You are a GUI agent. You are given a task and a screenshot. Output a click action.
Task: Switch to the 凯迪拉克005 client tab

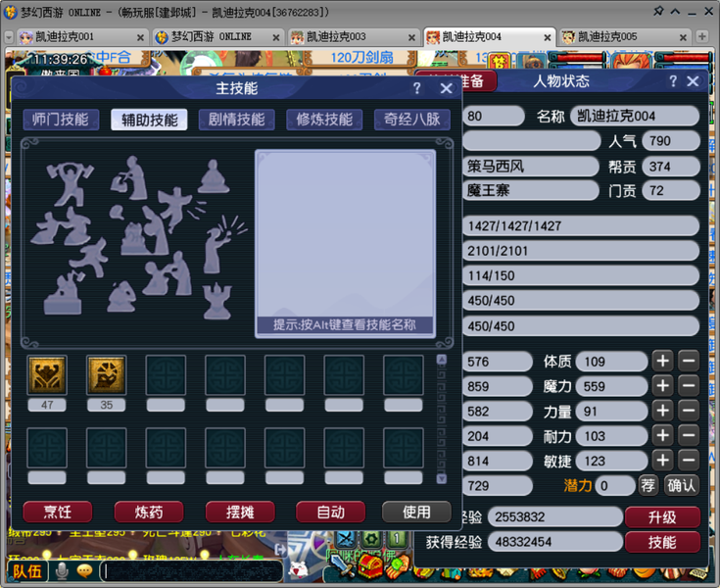point(624,37)
